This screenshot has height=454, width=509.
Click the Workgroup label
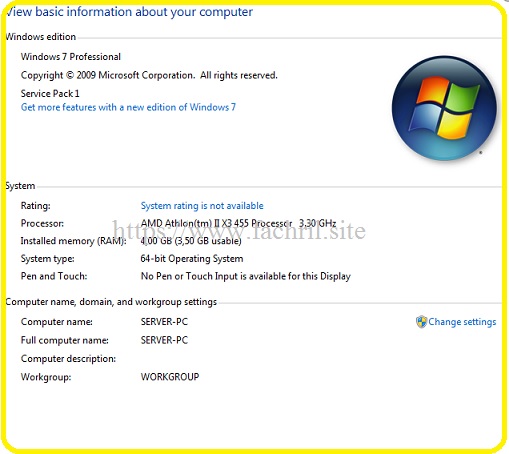tap(46, 377)
